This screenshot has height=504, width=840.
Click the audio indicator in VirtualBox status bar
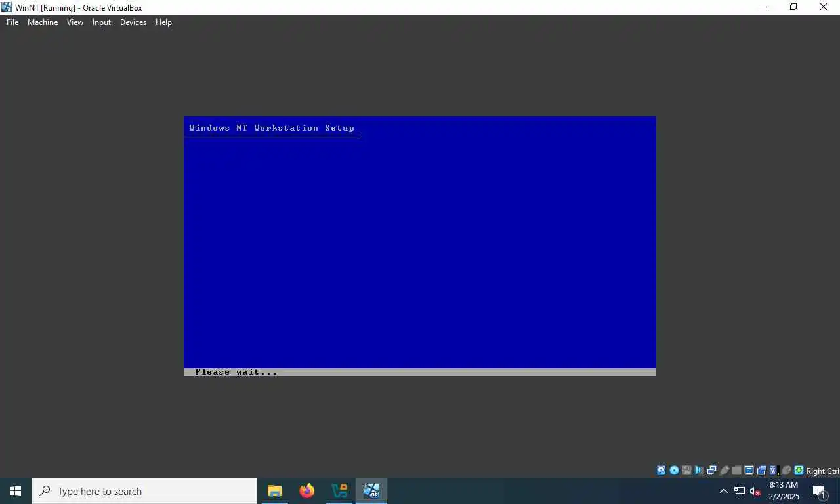699,471
